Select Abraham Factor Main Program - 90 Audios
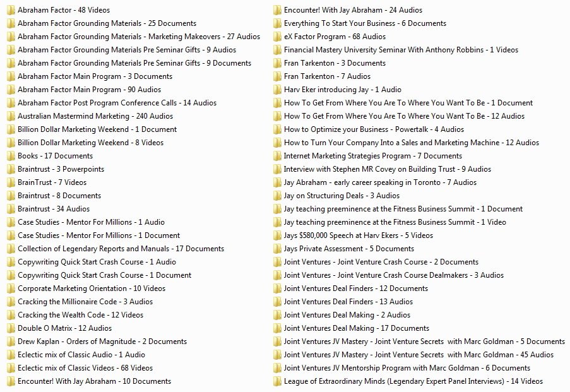Screen dimensions: 570x392 (x=90, y=90)
